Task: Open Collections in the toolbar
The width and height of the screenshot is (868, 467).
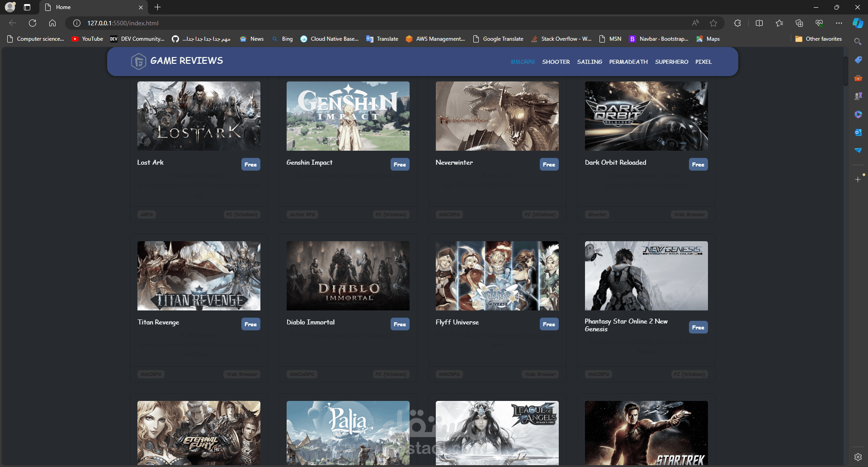Action: pos(799,23)
